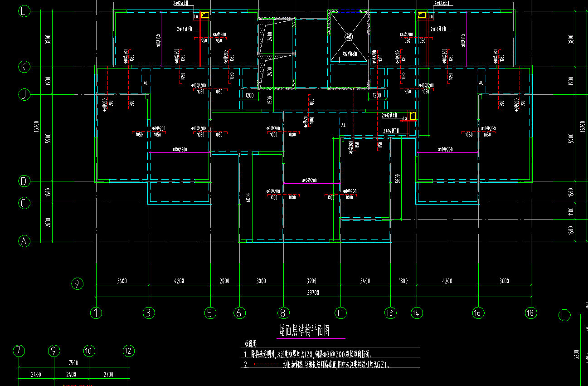
Task: Select axis bubble 10 in lower detail
Action: [89, 351]
